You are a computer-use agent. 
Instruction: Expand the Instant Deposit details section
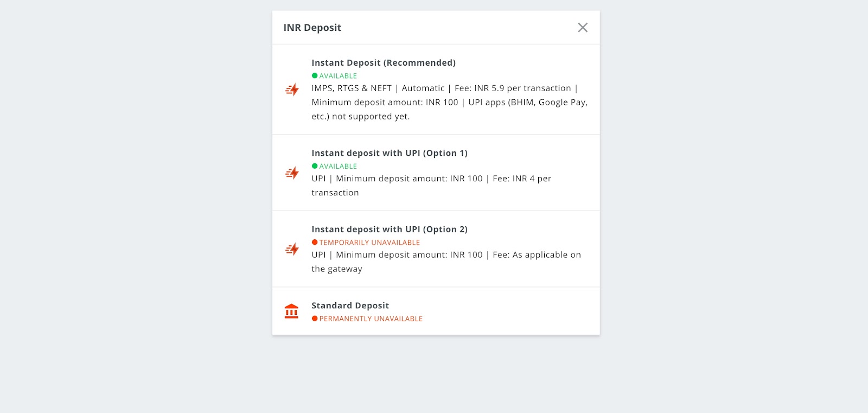pyautogui.click(x=436, y=89)
